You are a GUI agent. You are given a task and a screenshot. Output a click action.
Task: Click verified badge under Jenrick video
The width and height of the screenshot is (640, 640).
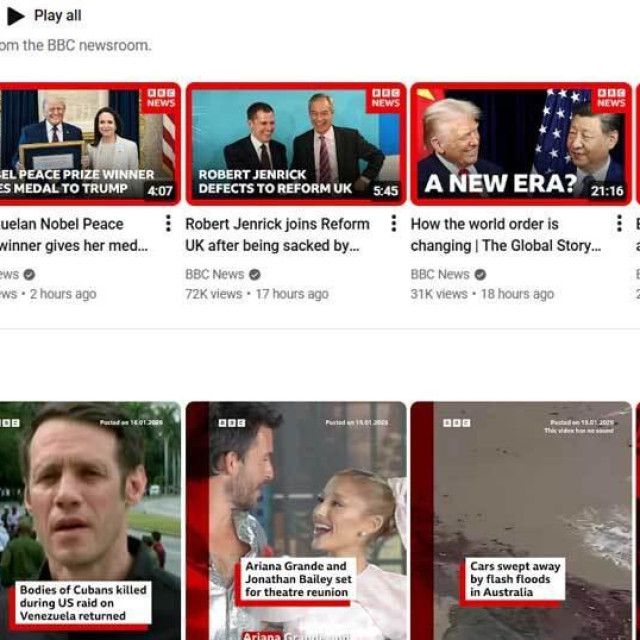click(255, 275)
